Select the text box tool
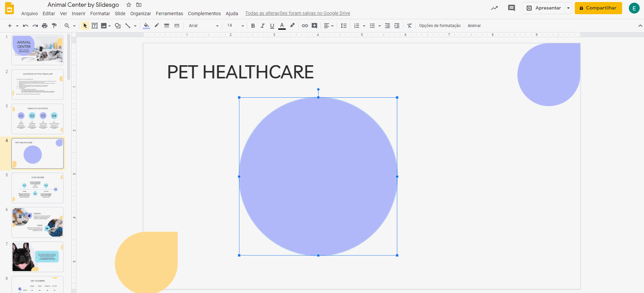The height and width of the screenshot is (293, 644). coord(95,26)
